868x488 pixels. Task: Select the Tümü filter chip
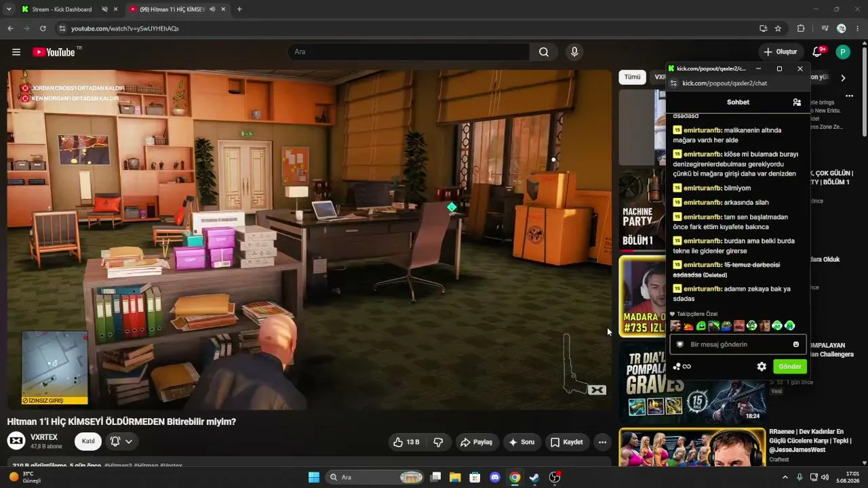tap(632, 77)
